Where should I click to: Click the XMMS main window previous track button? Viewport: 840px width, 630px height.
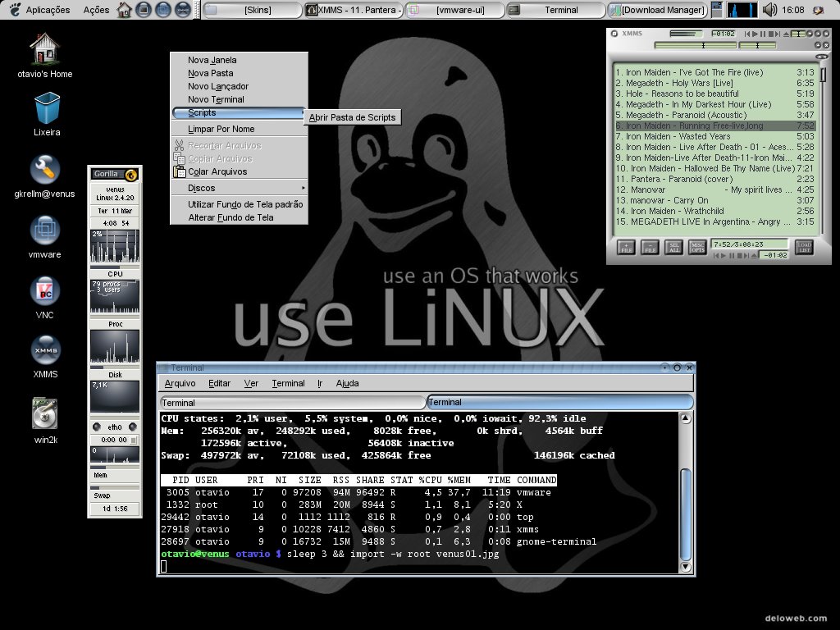click(747, 34)
